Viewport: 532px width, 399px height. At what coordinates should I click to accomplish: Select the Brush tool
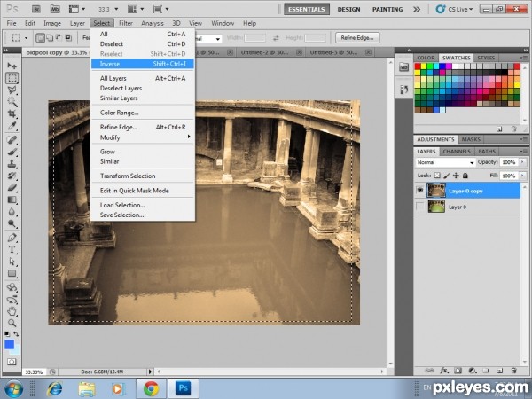[x=12, y=152]
